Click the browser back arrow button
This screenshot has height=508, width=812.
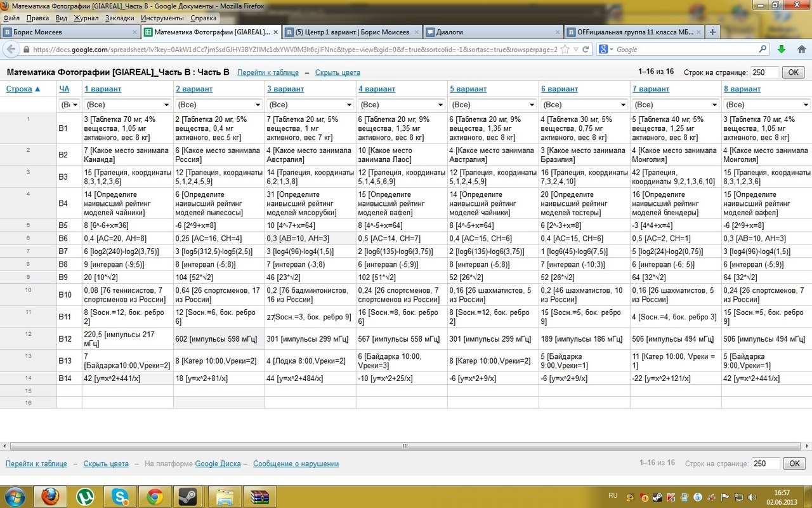(x=11, y=50)
